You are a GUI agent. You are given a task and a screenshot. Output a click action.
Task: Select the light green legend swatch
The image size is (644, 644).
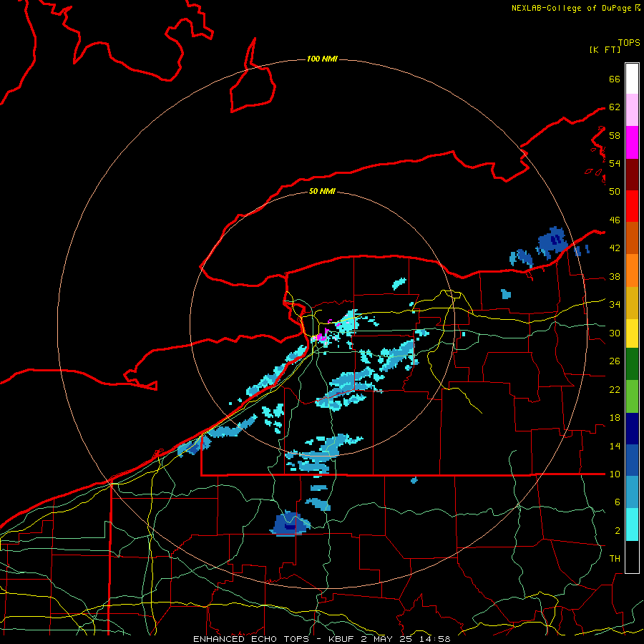coord(632,396)
